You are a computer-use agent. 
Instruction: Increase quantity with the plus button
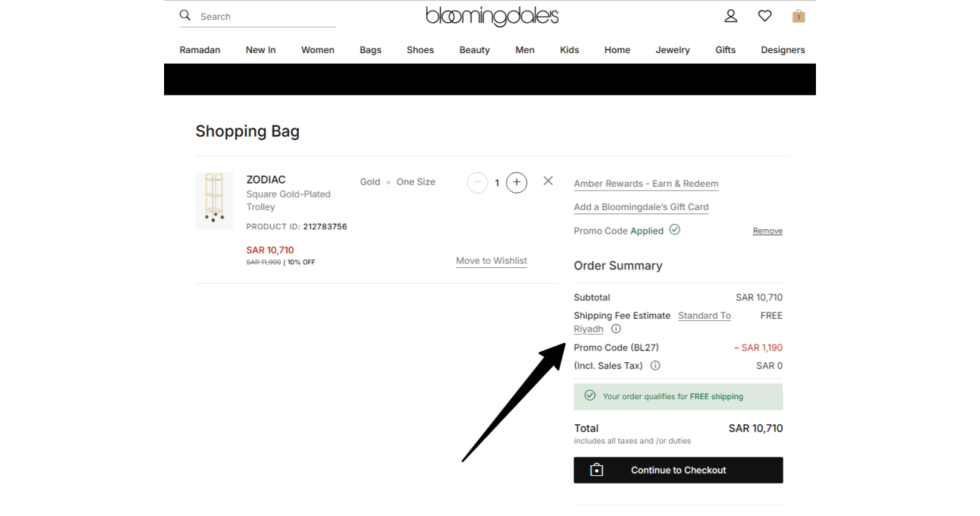[517, 183]
